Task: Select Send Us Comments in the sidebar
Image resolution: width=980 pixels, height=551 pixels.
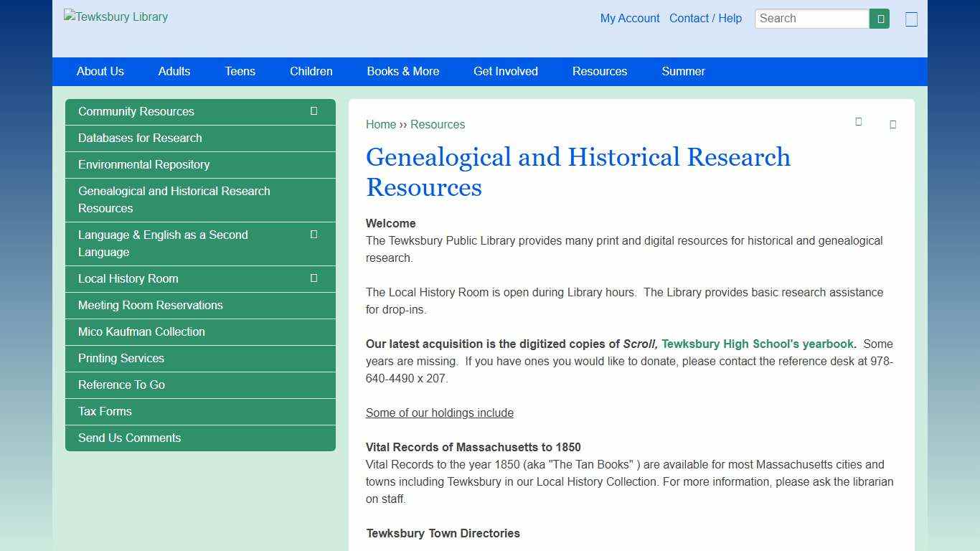Action: point(129,438)
